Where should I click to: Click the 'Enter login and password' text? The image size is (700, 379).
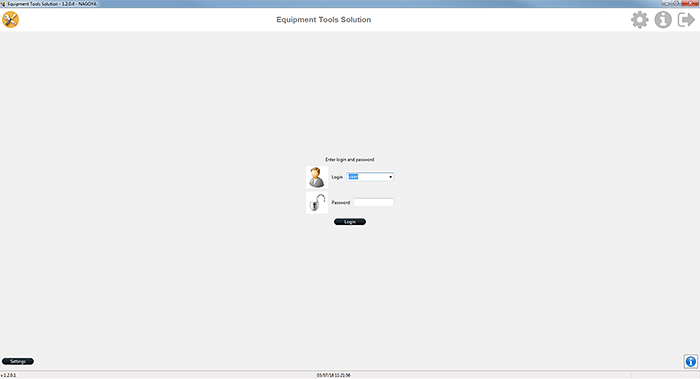point(350,159)
